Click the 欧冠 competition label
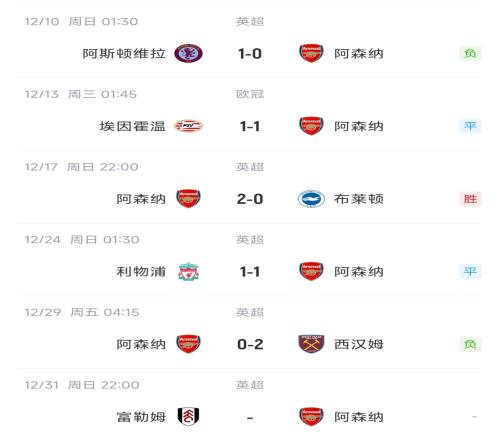The width and height of the screenshot is (500, 440). (x=250, y=94)
